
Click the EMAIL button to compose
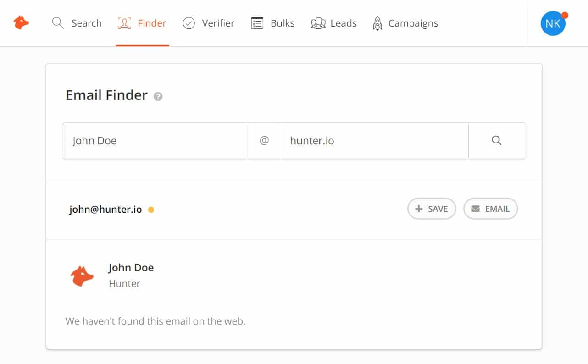point(491,209)
